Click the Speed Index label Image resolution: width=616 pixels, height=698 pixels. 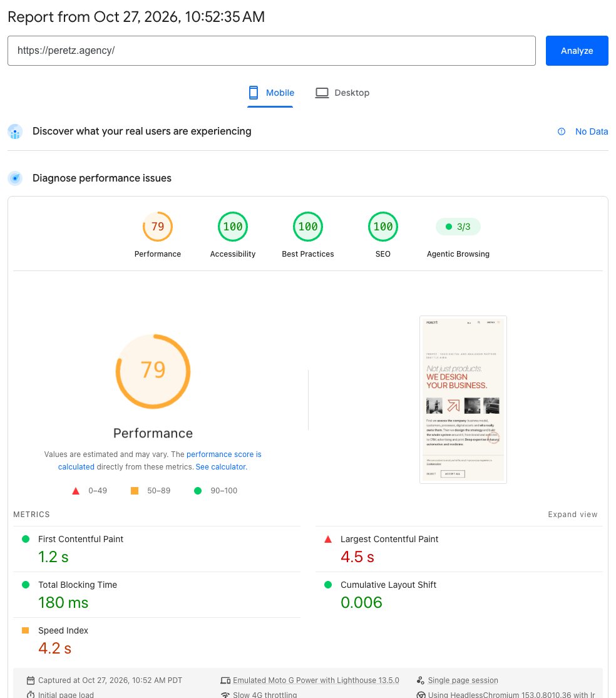[63, 631]
